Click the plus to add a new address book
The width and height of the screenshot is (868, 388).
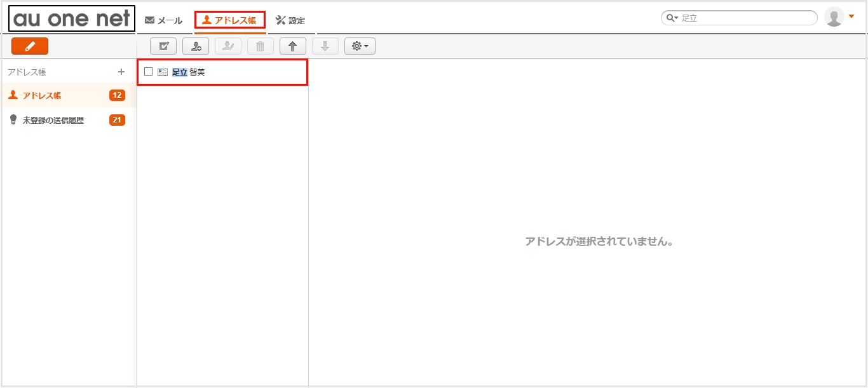[121, 71]
